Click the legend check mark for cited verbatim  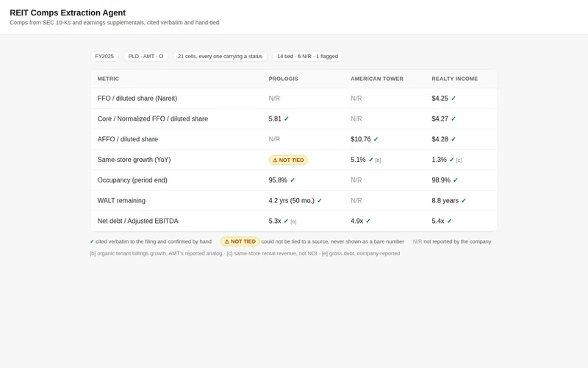click(x=92, y=241)
